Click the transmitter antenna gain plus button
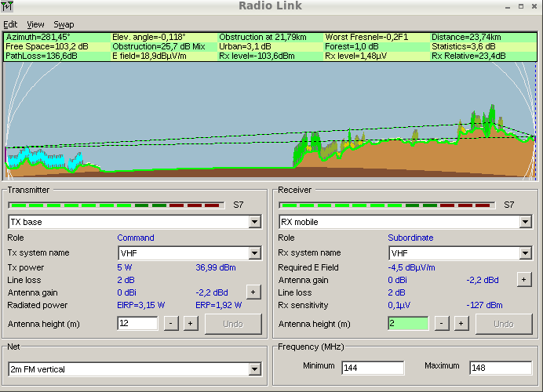Viewport: 543px width, 392px height. (x=253, y=292)
